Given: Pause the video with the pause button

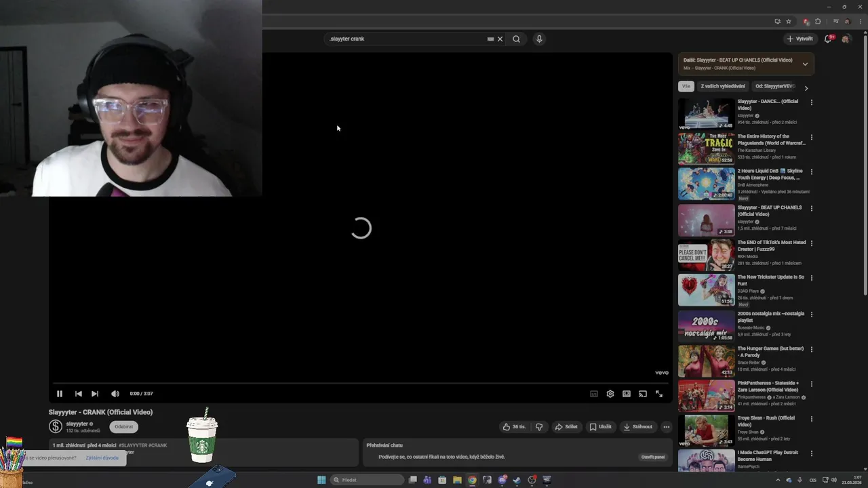Looking at the screenshot, I should pyautogui.click(x=60, y=394).
